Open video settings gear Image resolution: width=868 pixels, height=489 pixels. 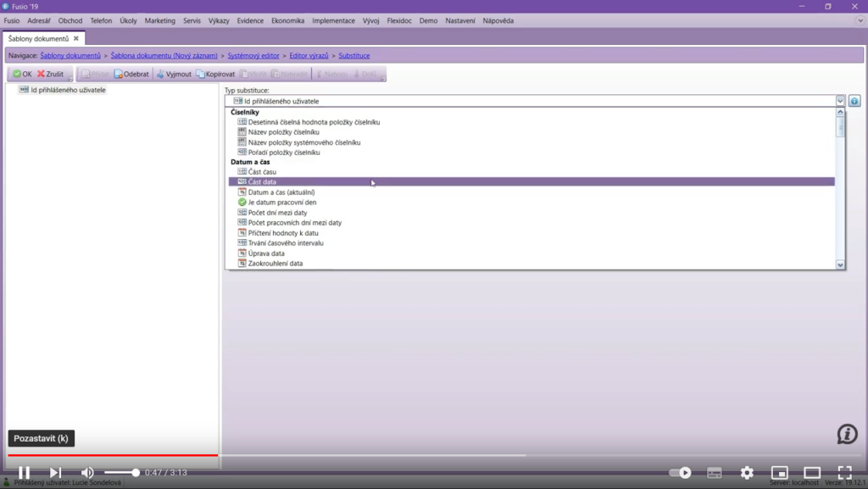(747, 472)
